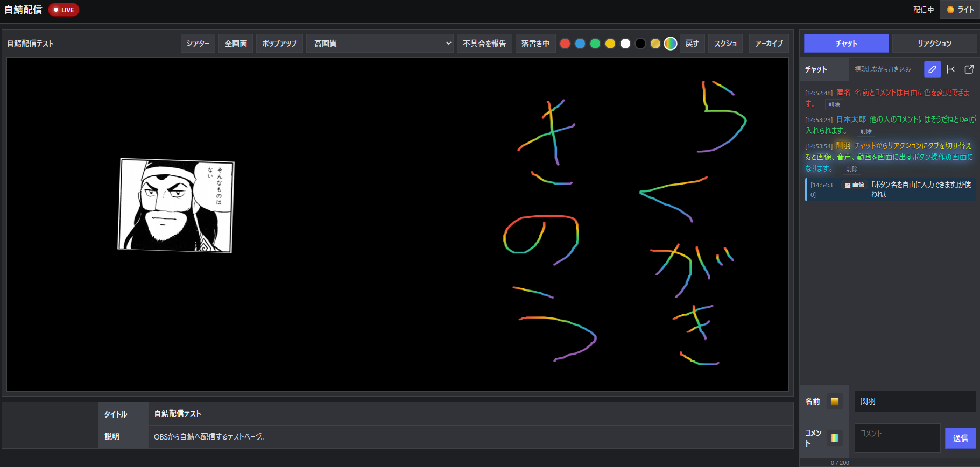
Task: Select the yellow drawing color
Action: [x=610, y=44]
